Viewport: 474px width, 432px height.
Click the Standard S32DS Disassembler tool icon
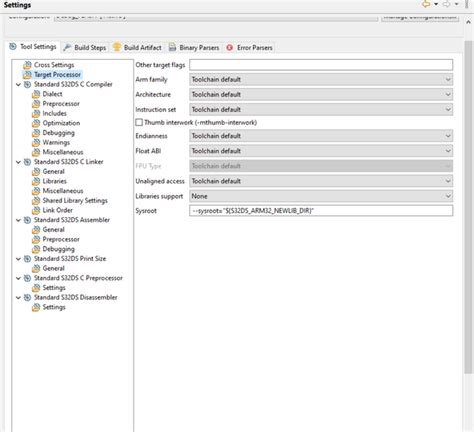tap(27, 298)
